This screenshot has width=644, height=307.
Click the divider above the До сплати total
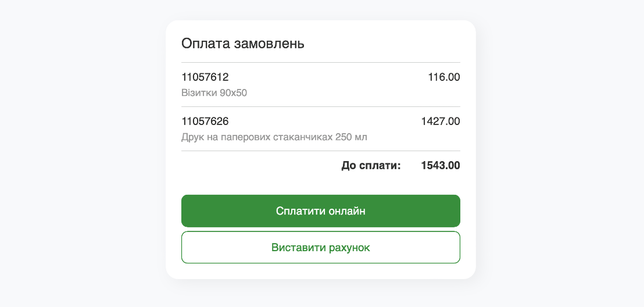point(320,151)
